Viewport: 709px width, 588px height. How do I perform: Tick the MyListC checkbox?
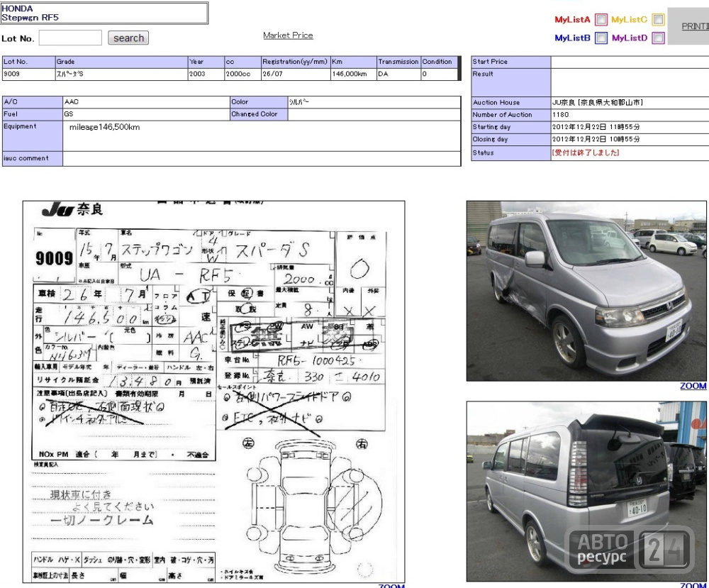659,19
